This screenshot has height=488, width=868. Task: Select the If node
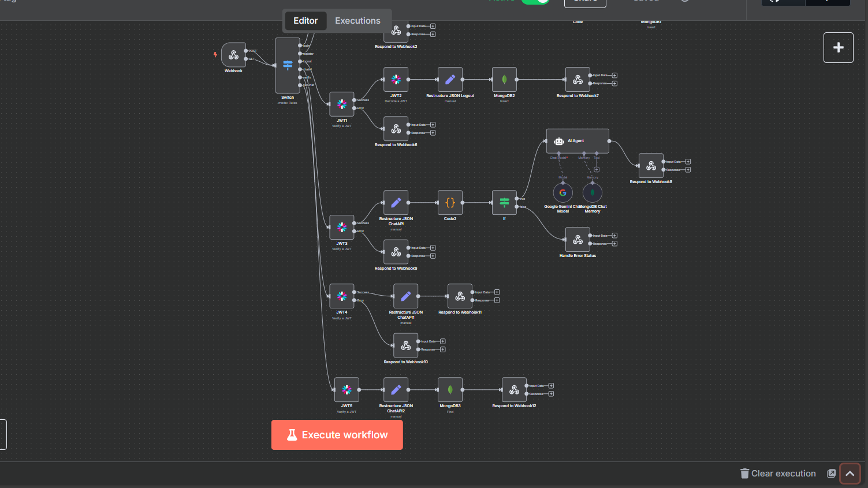tap(504, 203)
